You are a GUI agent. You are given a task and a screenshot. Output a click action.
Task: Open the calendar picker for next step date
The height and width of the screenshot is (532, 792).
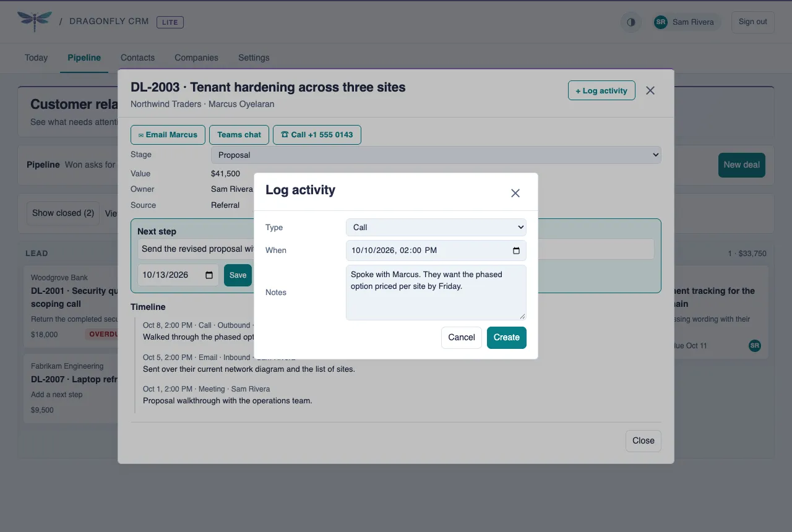pos(209,275)
